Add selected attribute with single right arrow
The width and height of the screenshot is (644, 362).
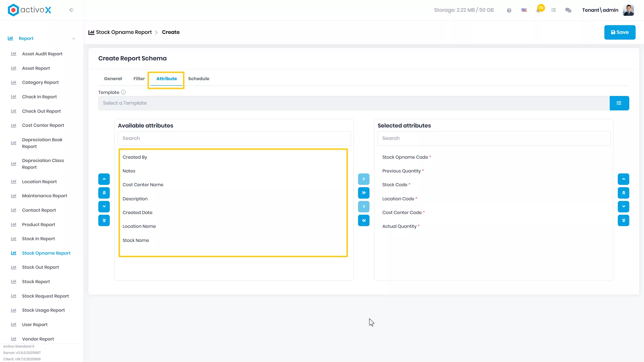(364, 179)
